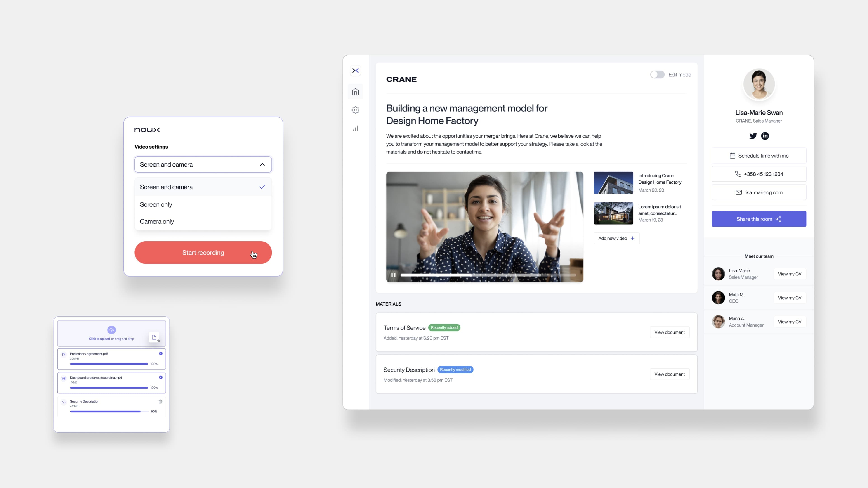The width and height of the screenshot is (868, 488).
Task: Click Lisa-Marie's avatar in the team list
Action: [x=718, y=274]
